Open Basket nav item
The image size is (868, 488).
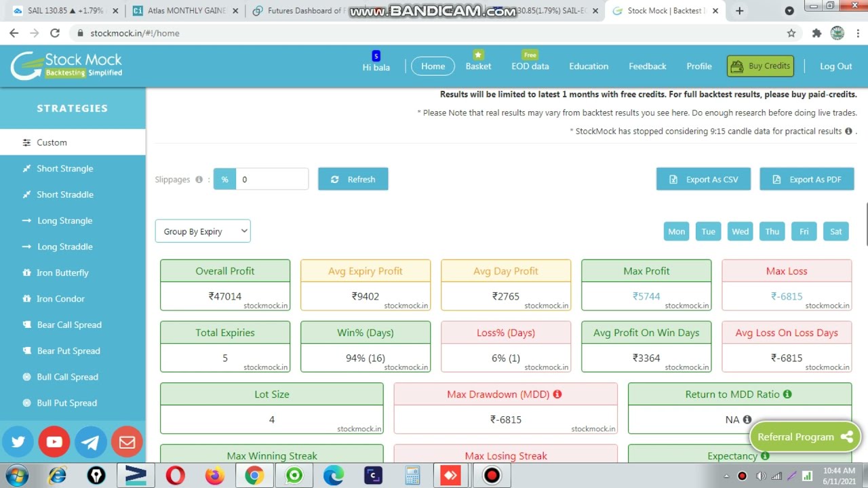pyautogui.click(x=478, y=66)
